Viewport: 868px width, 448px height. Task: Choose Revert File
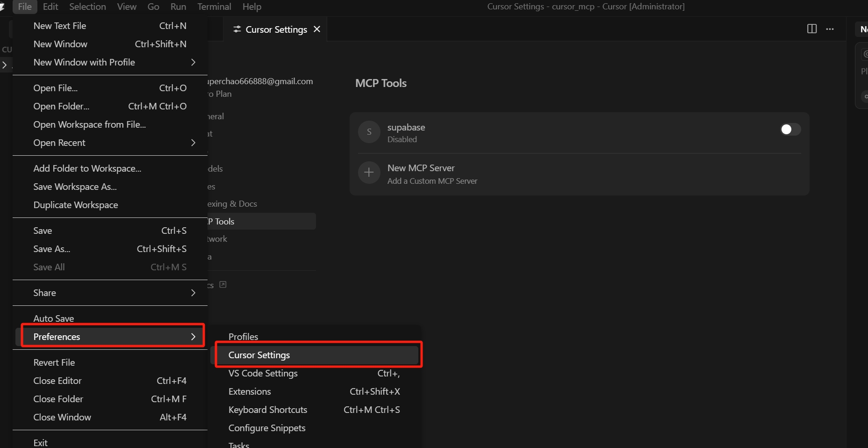point(110,362)
